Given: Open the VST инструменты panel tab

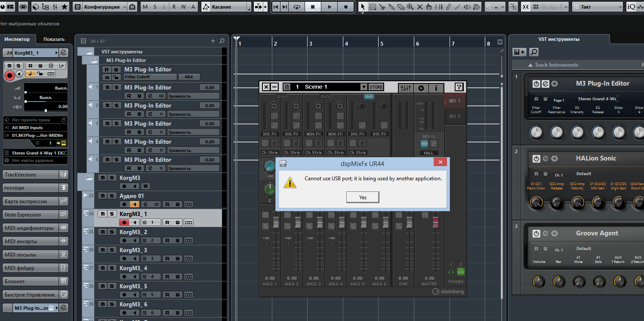Looking at the screenshot, I should point(559,39).
